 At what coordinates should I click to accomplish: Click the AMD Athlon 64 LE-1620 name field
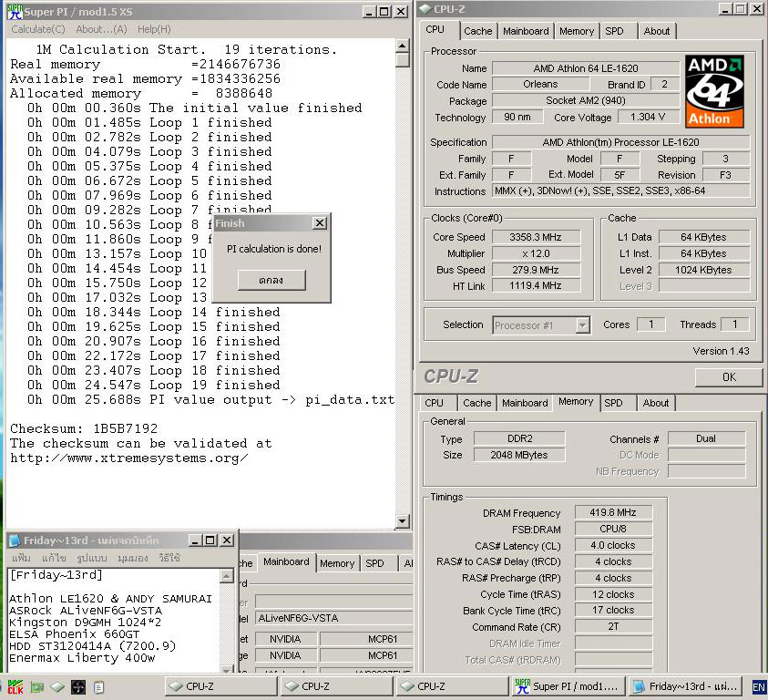pyautogui.click(x=585, y=68)
